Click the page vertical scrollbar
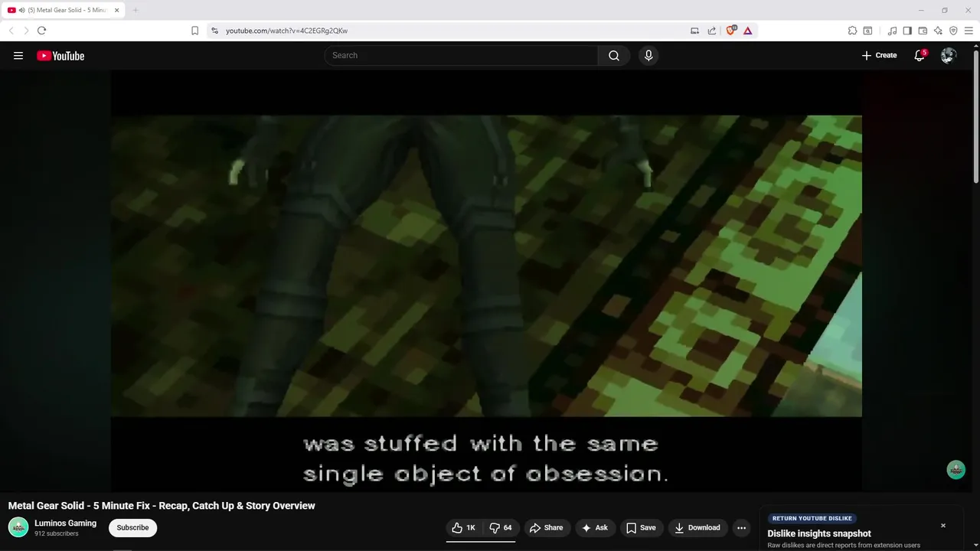Viewport: 980px width, 551px height. [975, 115]
